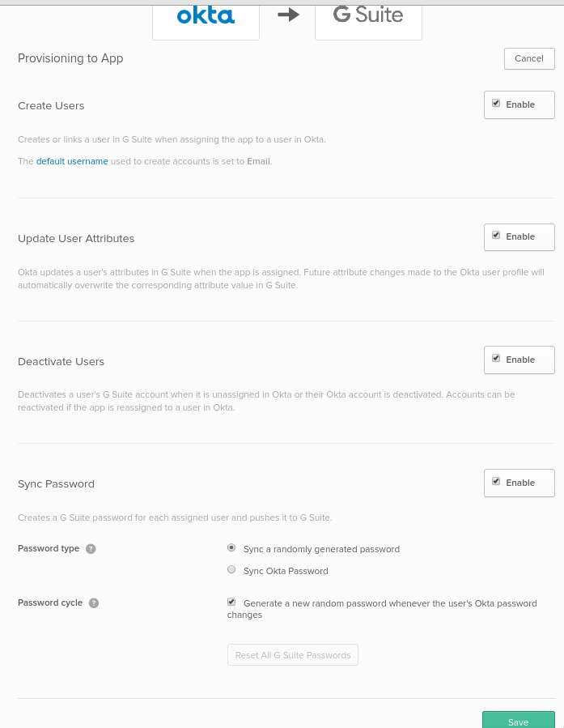Click the Provisioning to App heading

[x=70, y=58]
